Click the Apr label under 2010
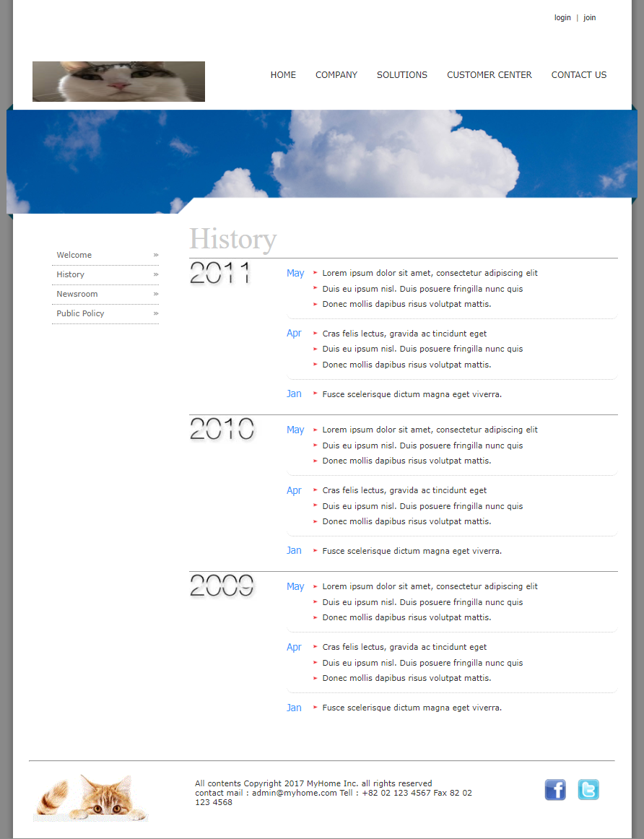The width and height of the screenshot is (644, 839). tap(294, 491)
